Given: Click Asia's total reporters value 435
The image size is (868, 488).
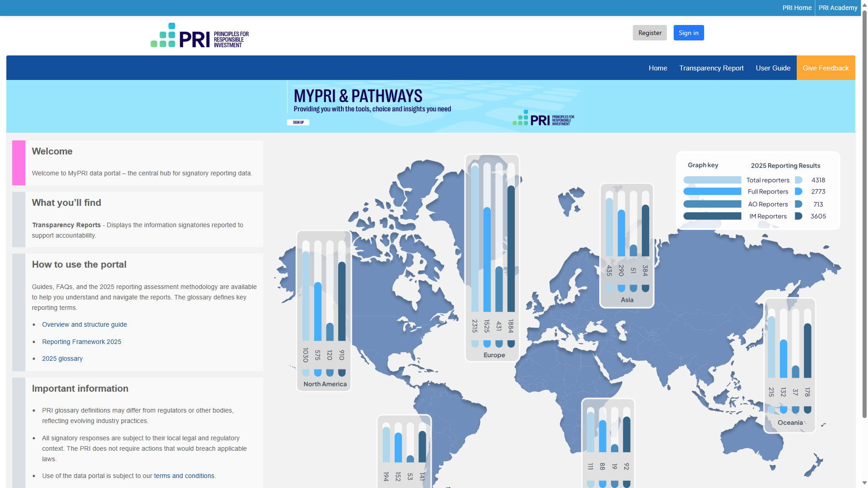Looking at the screenshot, I should 609,270.
